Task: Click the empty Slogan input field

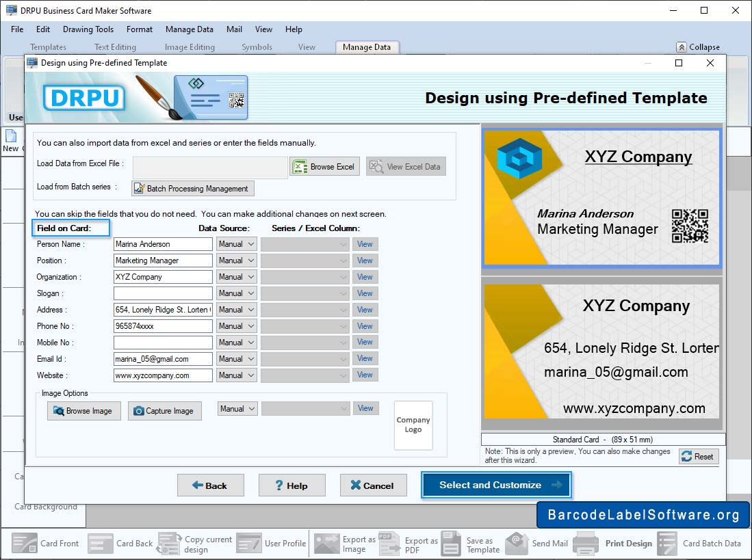Action: tap(163, 293)
